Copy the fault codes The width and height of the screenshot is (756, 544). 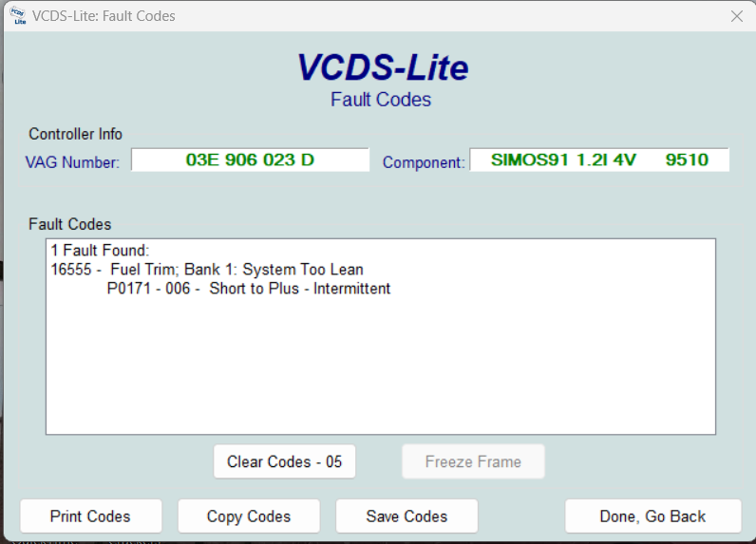[249, 516]
